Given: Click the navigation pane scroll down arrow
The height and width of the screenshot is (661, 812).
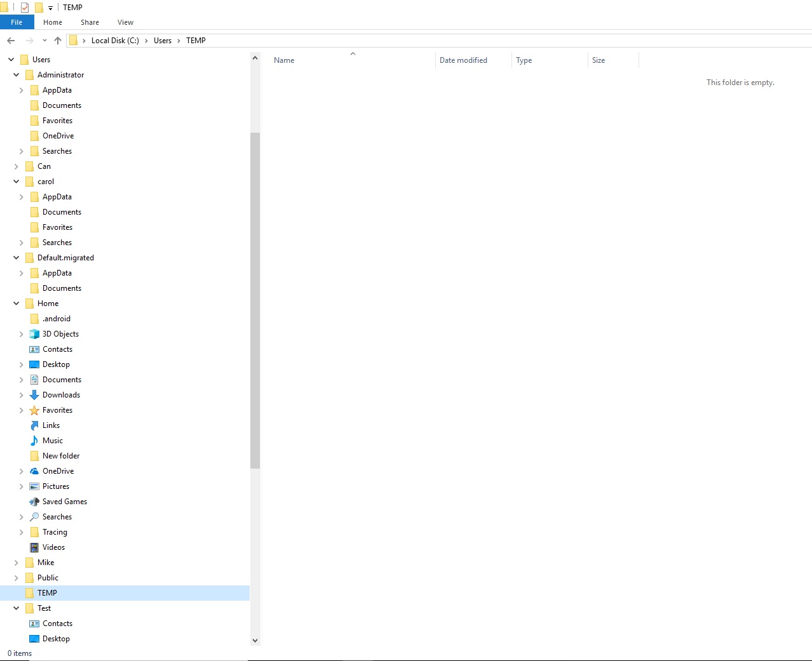Looking at the screenshot, I should tap(255, 641).
